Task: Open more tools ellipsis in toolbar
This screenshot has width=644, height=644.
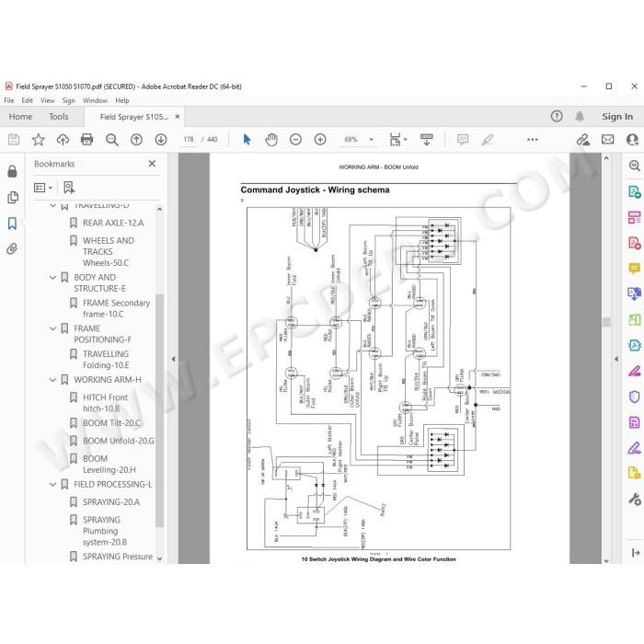Action: click(x=533, y=140)
